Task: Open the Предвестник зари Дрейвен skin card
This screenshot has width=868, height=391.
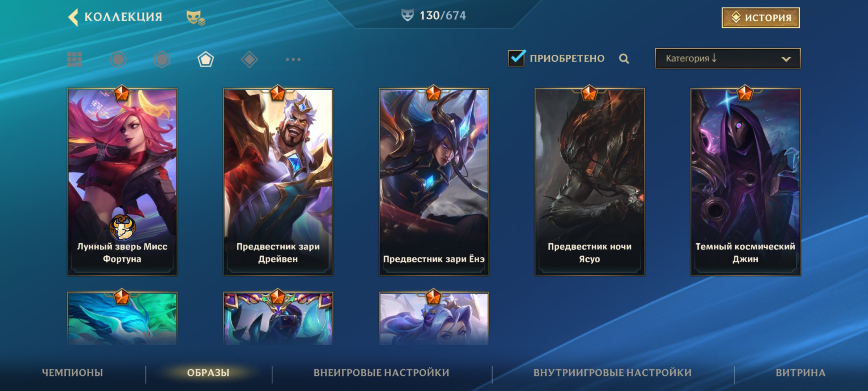Action: point(278,182)
